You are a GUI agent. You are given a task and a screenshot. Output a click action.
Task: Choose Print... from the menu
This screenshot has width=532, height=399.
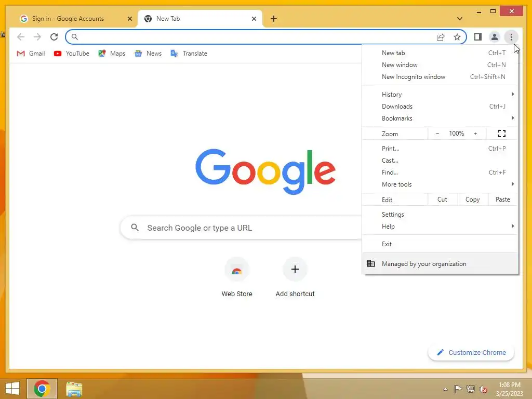pyautogui.click(x=440, y=148)
